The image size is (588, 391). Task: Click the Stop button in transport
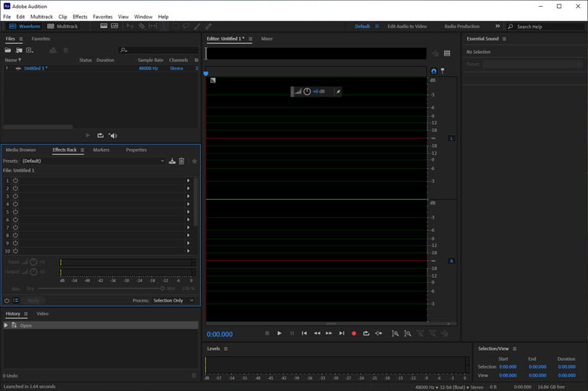(x=267, y=333)
